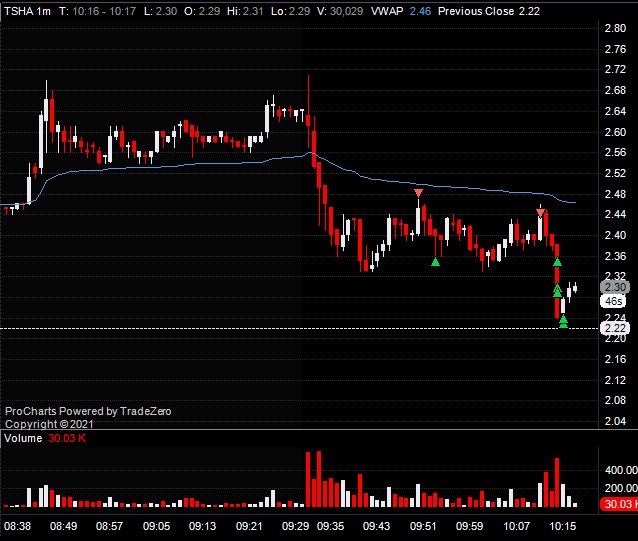
Task: Click the 2.64 price axis label
Action: (x=615, y=111)
